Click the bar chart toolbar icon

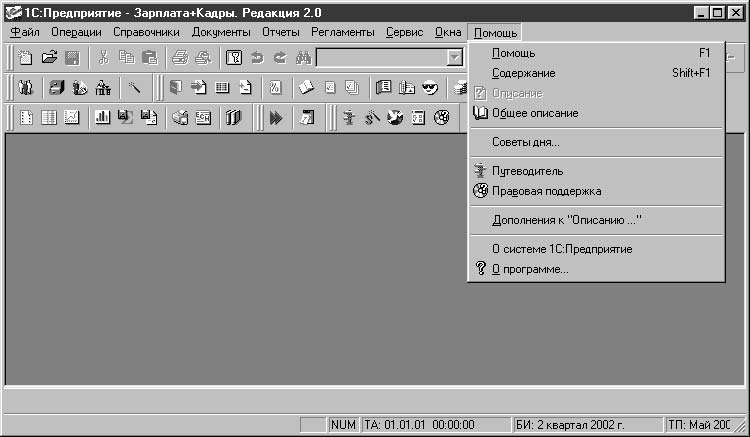coord(102,118)
